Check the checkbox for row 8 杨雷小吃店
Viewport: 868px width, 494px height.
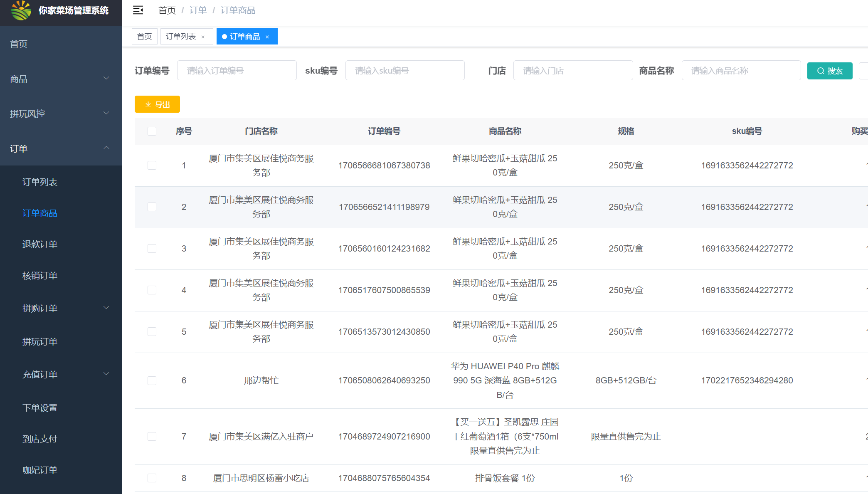pos(152,478)
